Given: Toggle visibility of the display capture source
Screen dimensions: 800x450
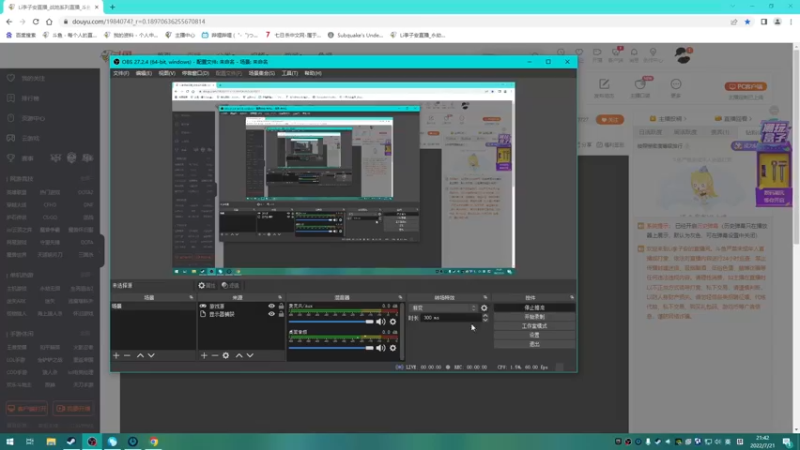Looking at the screenshot, I should tap(271, 314).
